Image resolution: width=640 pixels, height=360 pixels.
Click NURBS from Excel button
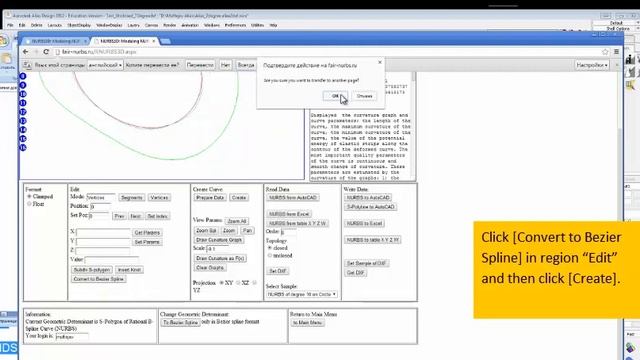(x=289, y=214)
